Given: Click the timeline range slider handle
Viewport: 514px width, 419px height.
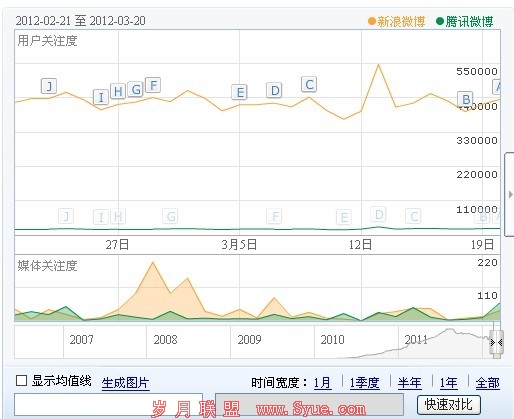Looking at the screenshot, I should 497,342.
